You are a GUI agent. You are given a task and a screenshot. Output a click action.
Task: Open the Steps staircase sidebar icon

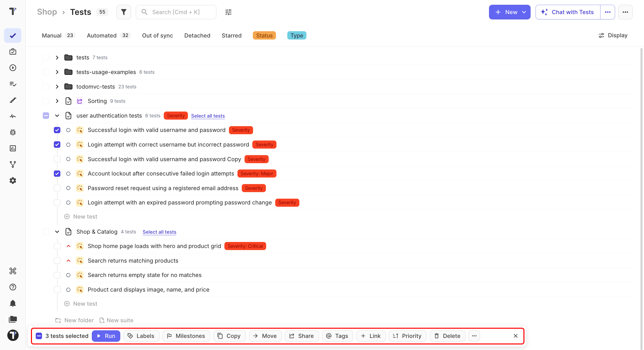click(x=13, y=100)
